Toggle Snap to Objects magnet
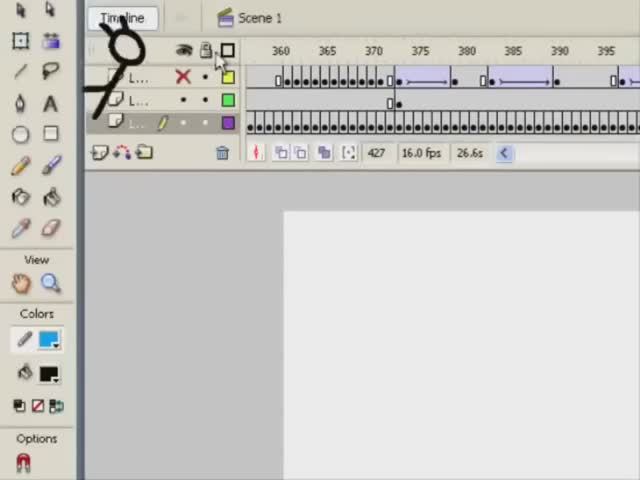This screenshot has height=480, width=640. point(23,463)
